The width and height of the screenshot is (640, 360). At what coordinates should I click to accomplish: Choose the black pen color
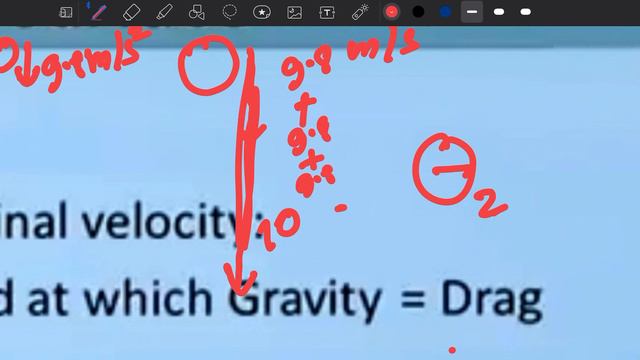click(x=418, y=12)
